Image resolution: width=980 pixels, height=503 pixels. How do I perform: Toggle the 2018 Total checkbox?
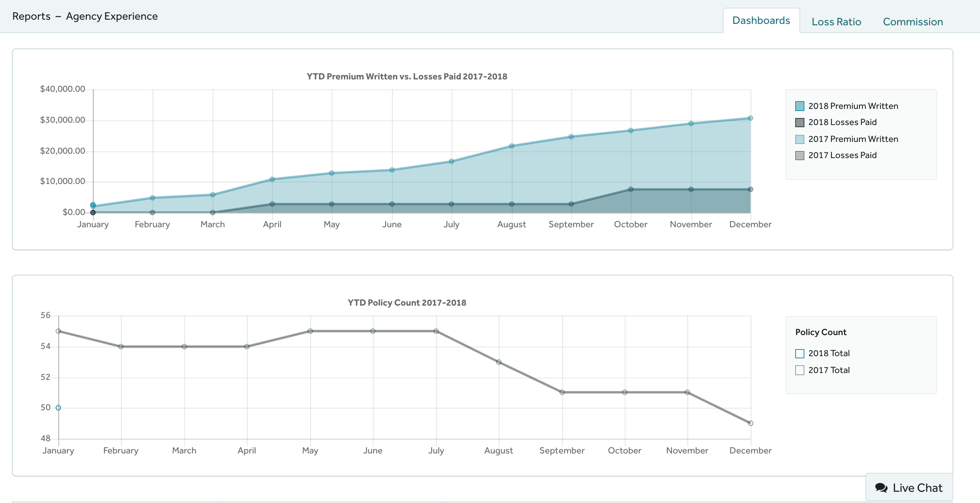click(x=799, y=353)
